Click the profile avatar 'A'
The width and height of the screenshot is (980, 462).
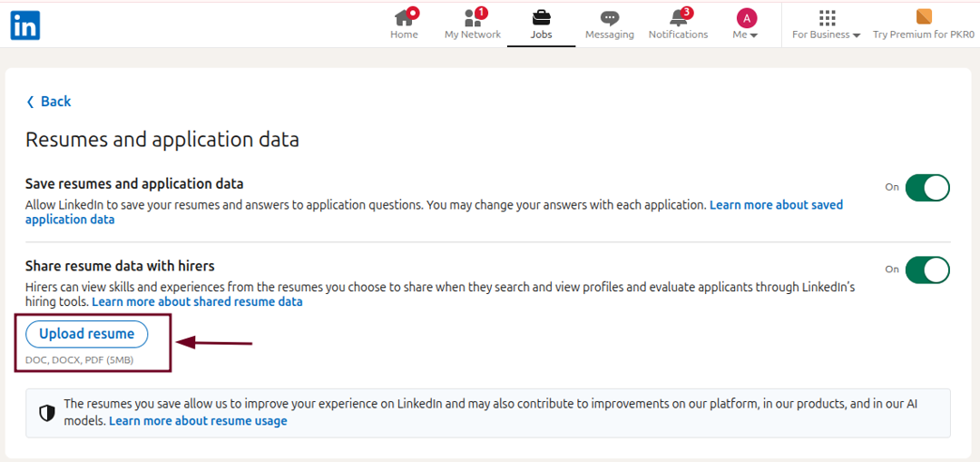click(746, 17)
